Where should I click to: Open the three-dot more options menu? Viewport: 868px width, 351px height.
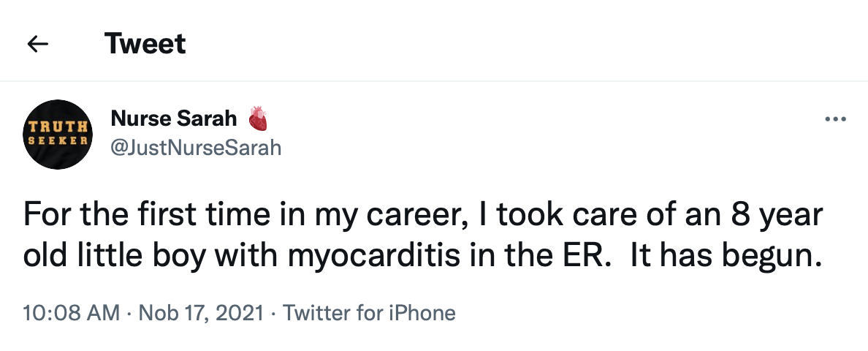coord(835,118)
